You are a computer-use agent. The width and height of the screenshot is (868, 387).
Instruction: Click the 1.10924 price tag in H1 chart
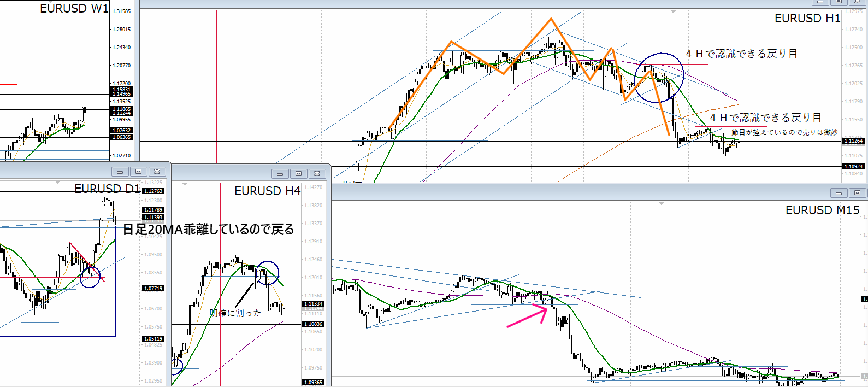coord(853,167)
